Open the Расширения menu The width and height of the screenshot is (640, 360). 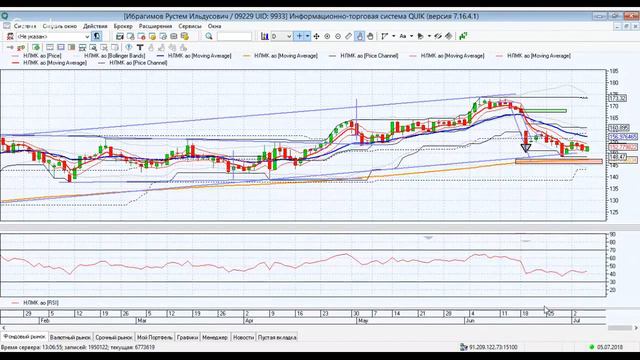155,26
